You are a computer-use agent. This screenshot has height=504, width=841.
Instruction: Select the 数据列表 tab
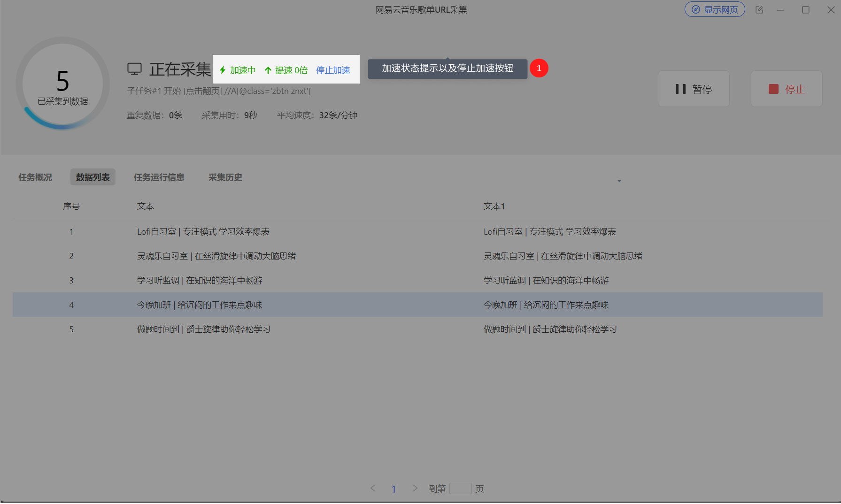93,177
